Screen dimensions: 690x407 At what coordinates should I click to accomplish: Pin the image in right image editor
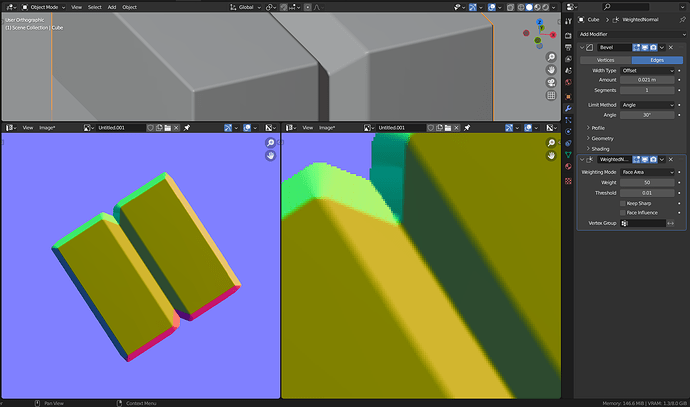467,128
